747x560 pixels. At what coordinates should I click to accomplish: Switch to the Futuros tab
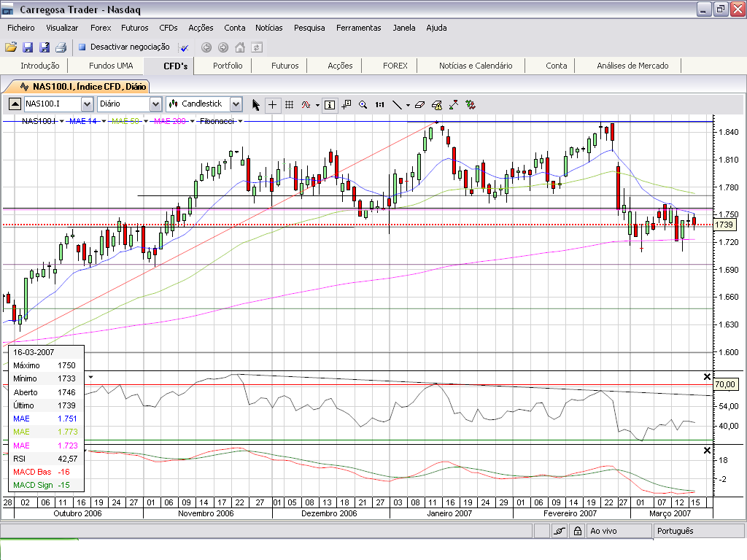point(285,66)
